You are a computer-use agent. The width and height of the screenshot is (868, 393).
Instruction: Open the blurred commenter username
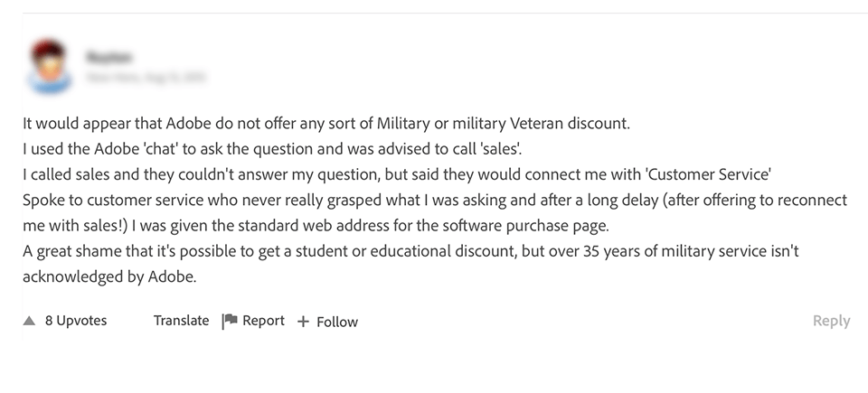click(x=110, y=56)
